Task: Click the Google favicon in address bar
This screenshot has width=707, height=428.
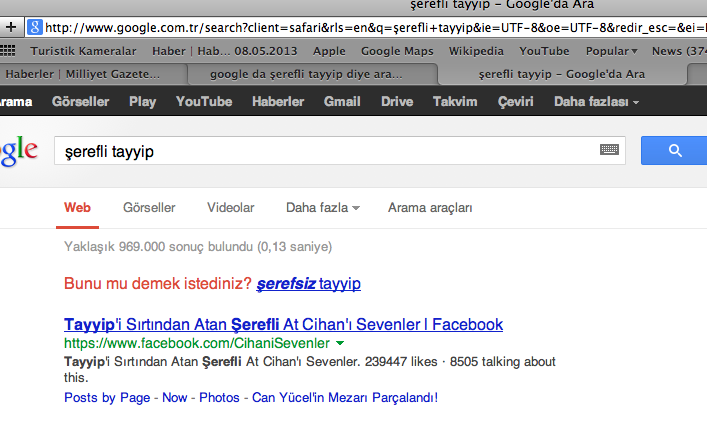Action: (35, 27)
